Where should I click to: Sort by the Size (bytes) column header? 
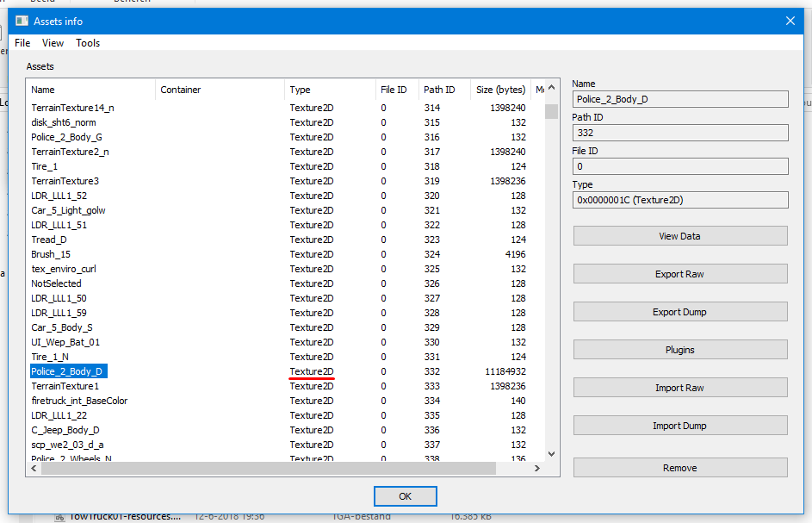[x=500, y=89]
